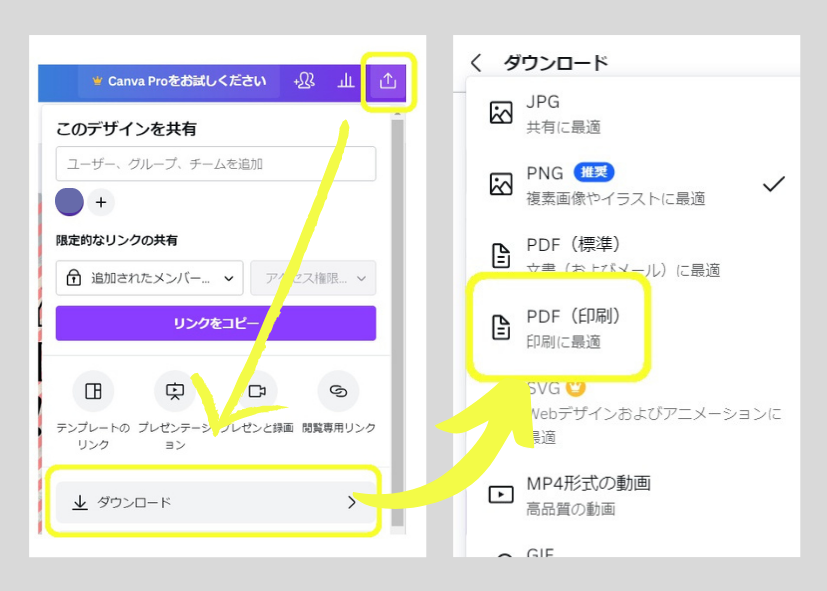Click the ユーザー、グループ、チームを追加 input field

coord(215,164)
